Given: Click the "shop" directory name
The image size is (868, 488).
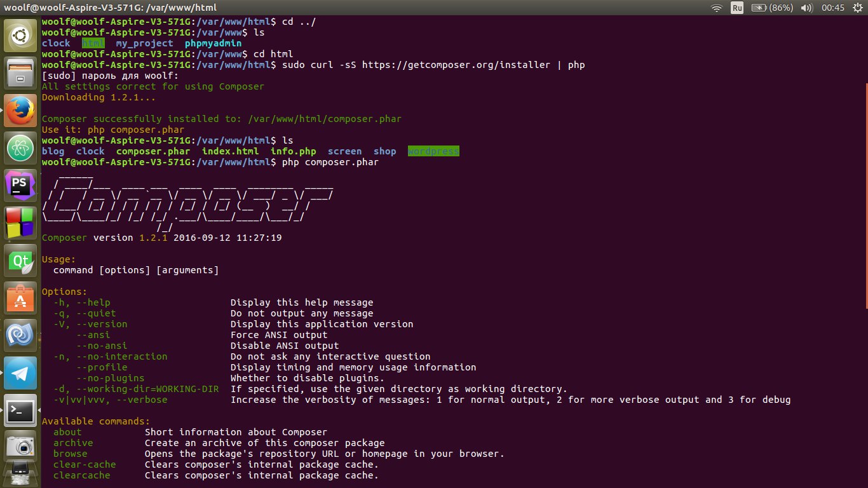Looking at the screenshot, I should (384, 151).
